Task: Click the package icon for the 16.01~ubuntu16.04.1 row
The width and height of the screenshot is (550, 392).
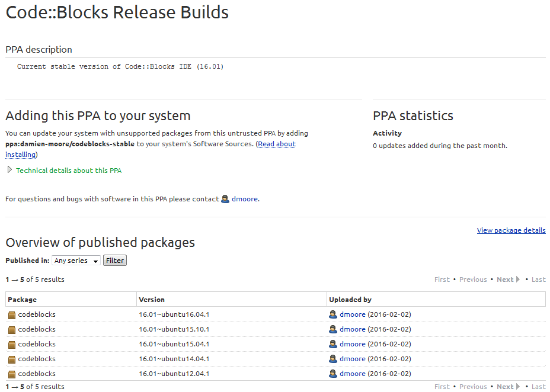Action: click(12, 315)
